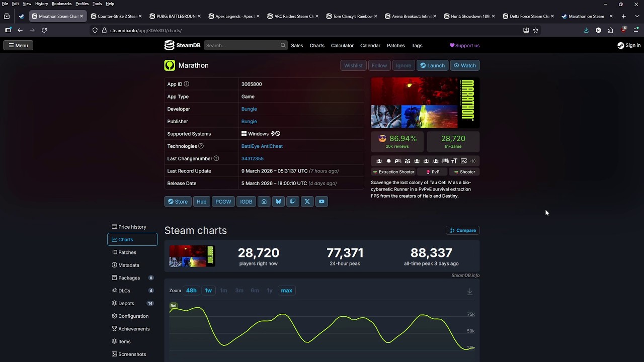Image resolution: width=644 pixels, height=362 pixels.
Task: Open the Hub link button
Action: [x=201, y=202]
